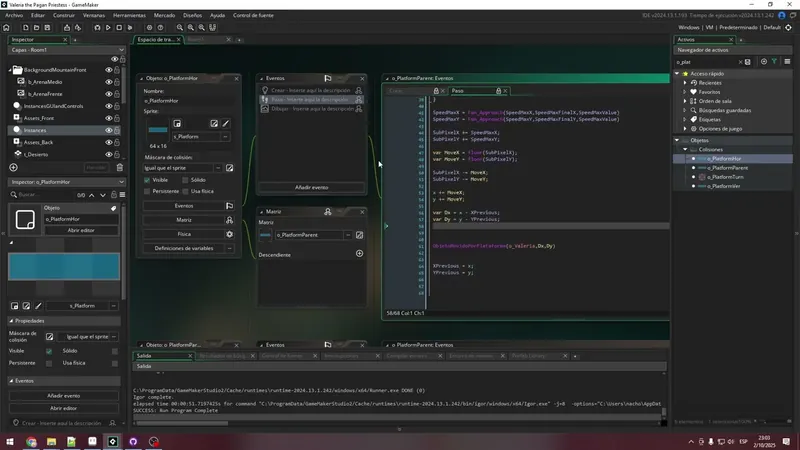Open Windows Start menu
Image resolution: width=800 pixels, height=450 pixels.
[x=10, y=442]
